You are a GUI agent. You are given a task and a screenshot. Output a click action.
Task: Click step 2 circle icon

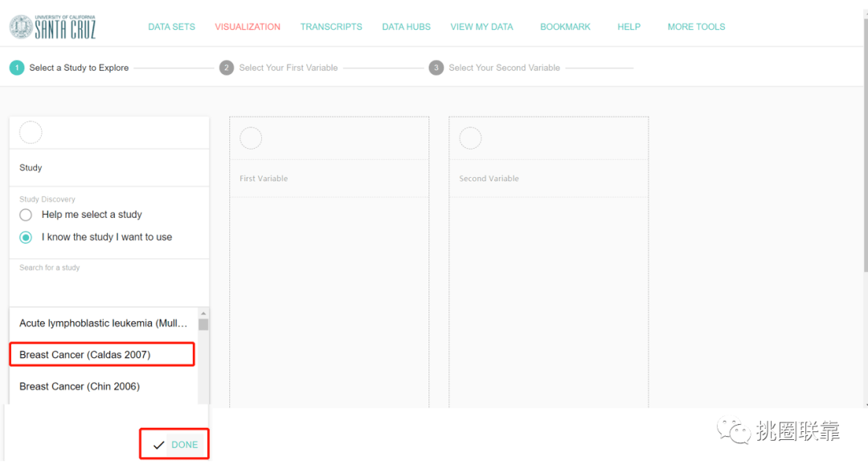coord(227,68)
